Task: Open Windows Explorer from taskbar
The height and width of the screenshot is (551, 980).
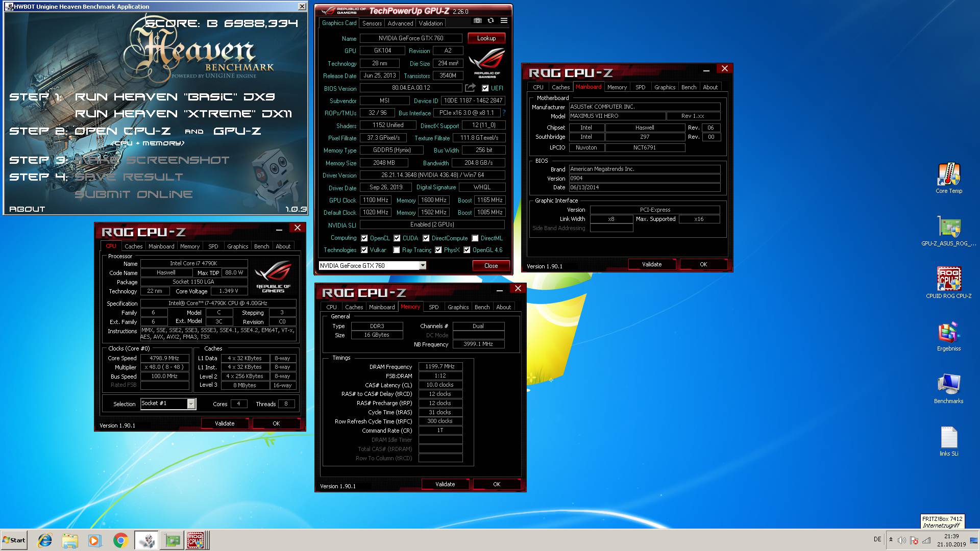Action: coord(70,540)
